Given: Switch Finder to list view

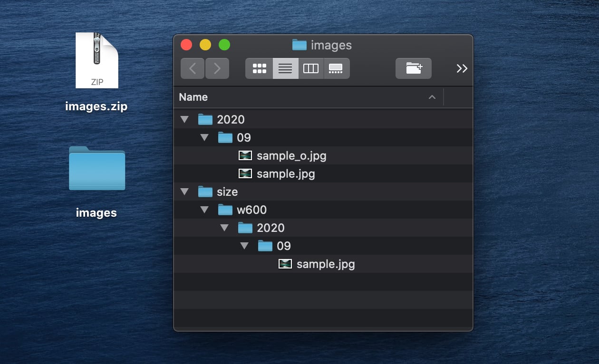Looking at the screenshot, I should (x=285, y=68).
